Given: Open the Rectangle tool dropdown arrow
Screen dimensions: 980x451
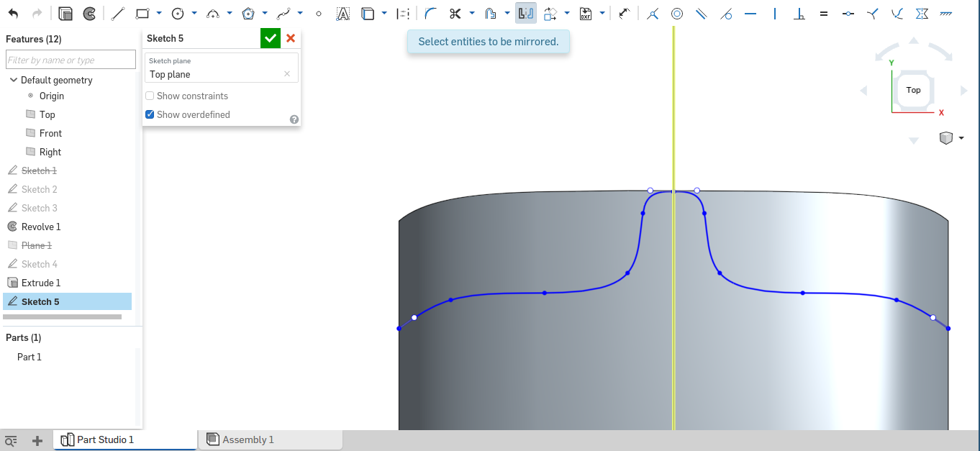Looking at the screenshot, I should (159, 13).
